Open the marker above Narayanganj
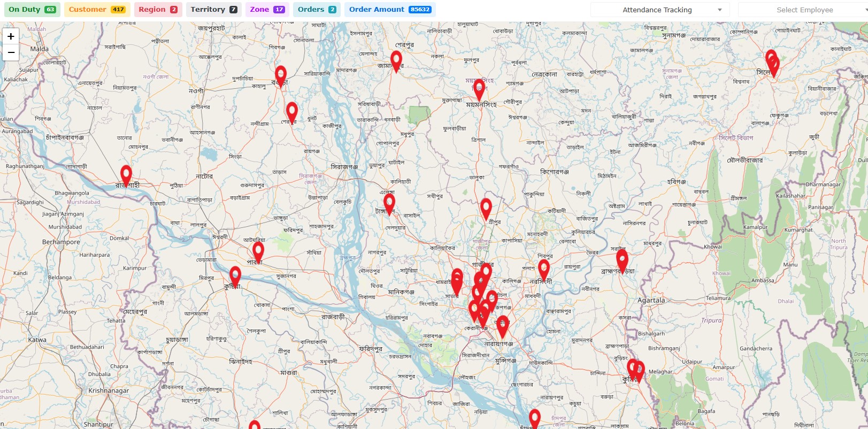 (x=503, y=327)
